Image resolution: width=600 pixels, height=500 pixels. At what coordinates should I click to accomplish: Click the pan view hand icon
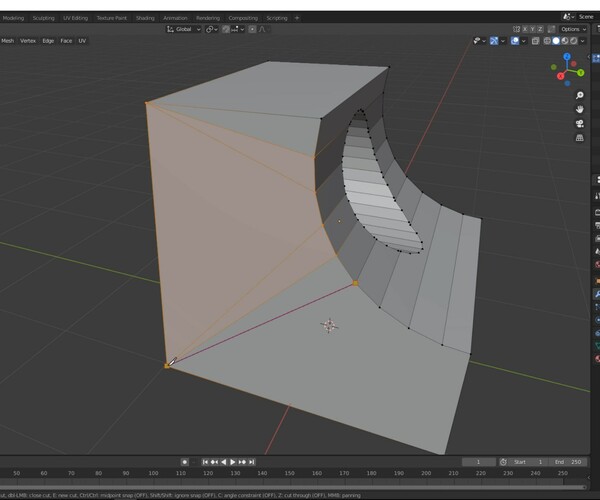click(580, 109)
